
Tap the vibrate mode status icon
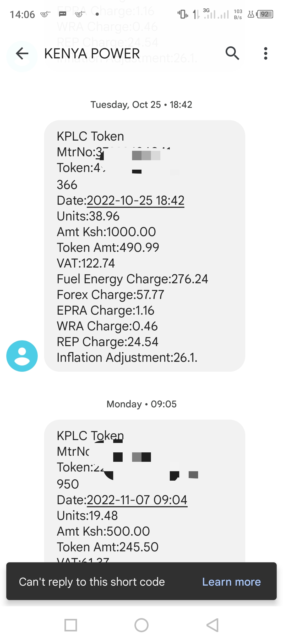click(x=183, y=14)
